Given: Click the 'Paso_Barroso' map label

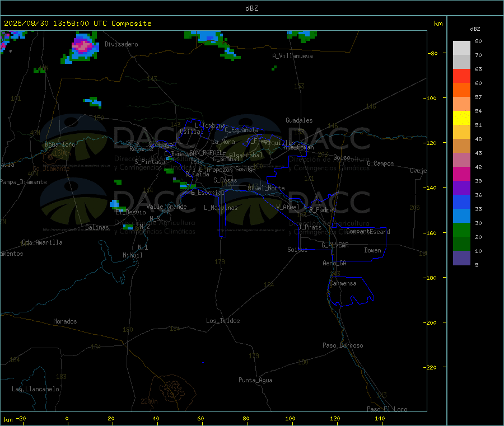Looking at the screenshot, I should pyautogui.click(x=343, y=346).
